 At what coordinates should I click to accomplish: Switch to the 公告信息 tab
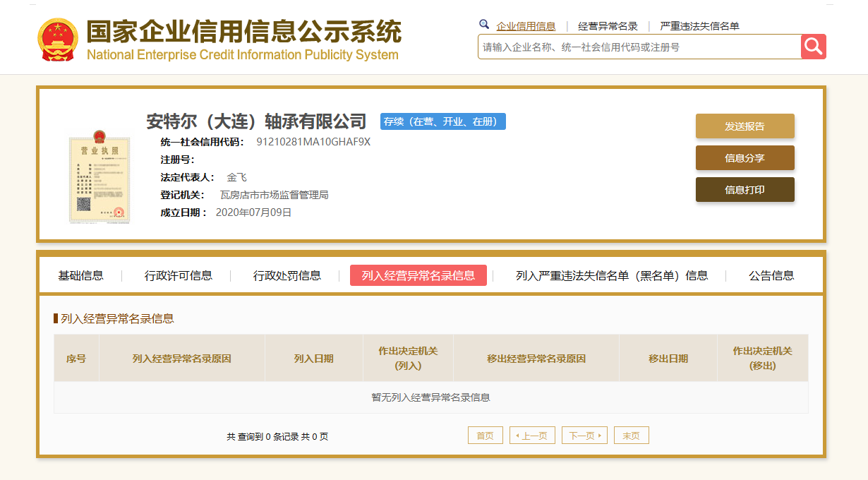pyautogui.click(x=771, y=275)
